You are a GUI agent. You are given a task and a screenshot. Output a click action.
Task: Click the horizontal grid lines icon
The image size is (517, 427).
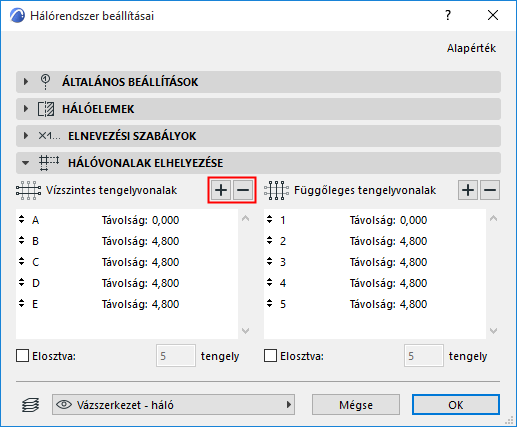(29, 190)
